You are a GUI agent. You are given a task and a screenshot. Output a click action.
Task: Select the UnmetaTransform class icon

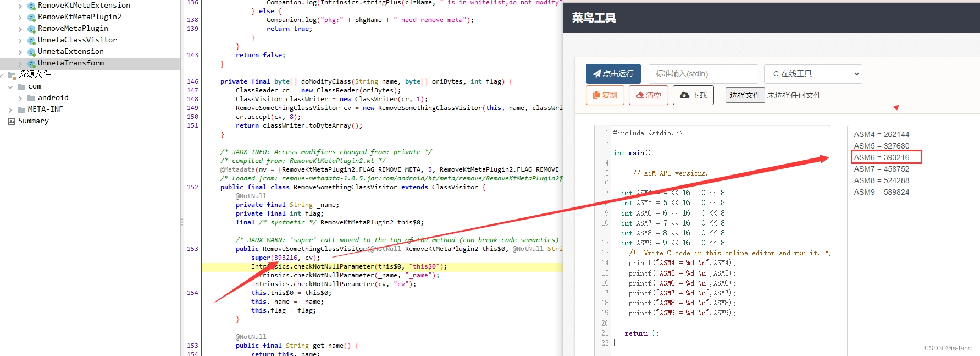point(31,63)
